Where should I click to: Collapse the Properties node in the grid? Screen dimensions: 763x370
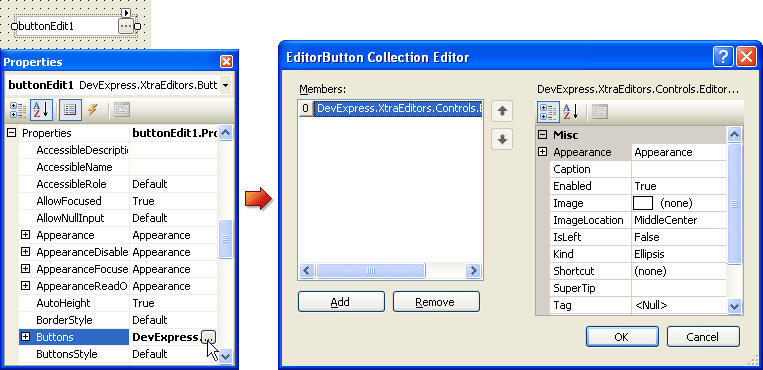pyautogui.click(x=12, y=133)
